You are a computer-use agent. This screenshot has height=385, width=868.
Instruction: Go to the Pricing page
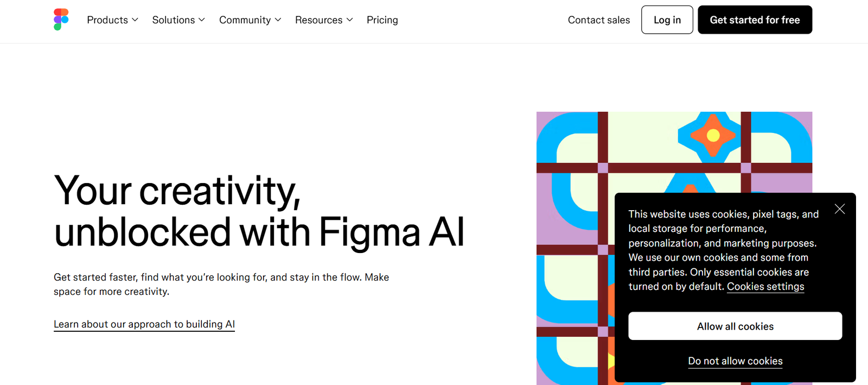click(382, 20)
